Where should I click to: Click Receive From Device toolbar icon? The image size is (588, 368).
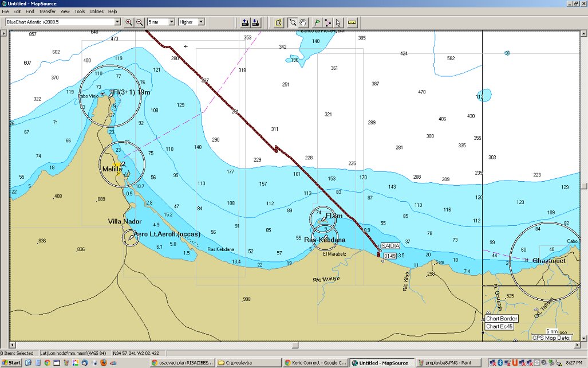point(255,22)
